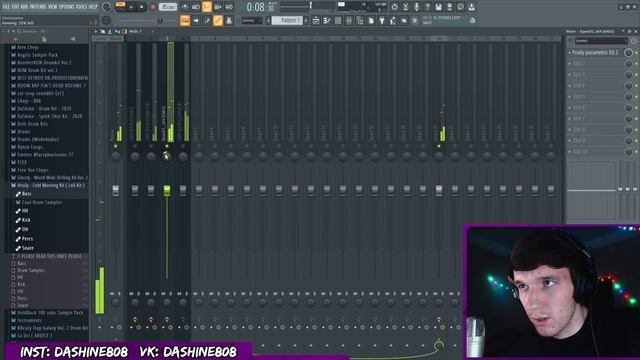Click the download tray icon in top toolbar

(x=471, y=7)
